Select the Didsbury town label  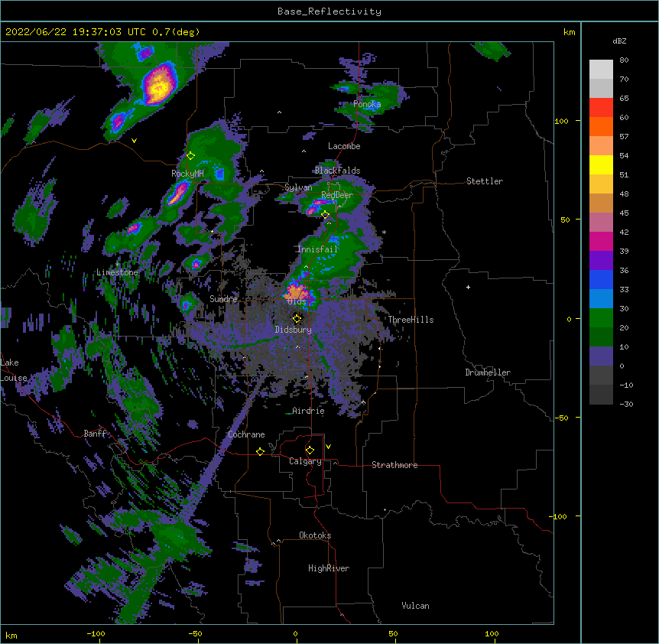294,330
